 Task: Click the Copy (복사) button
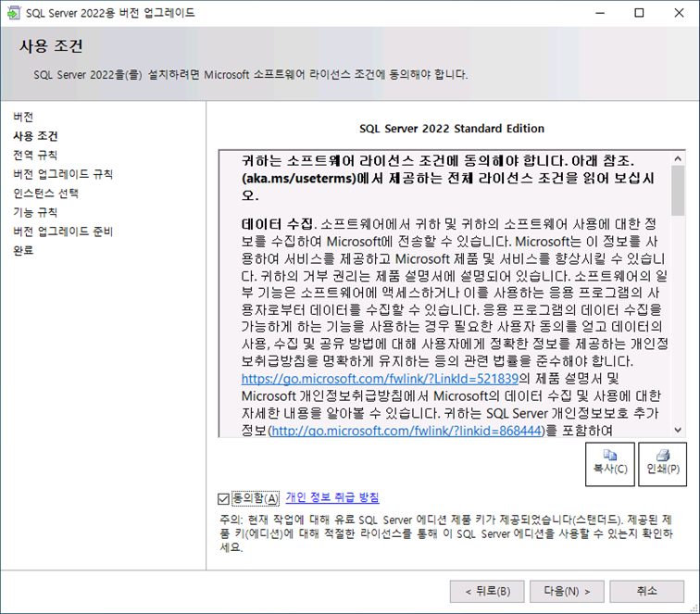pos(610,464)
